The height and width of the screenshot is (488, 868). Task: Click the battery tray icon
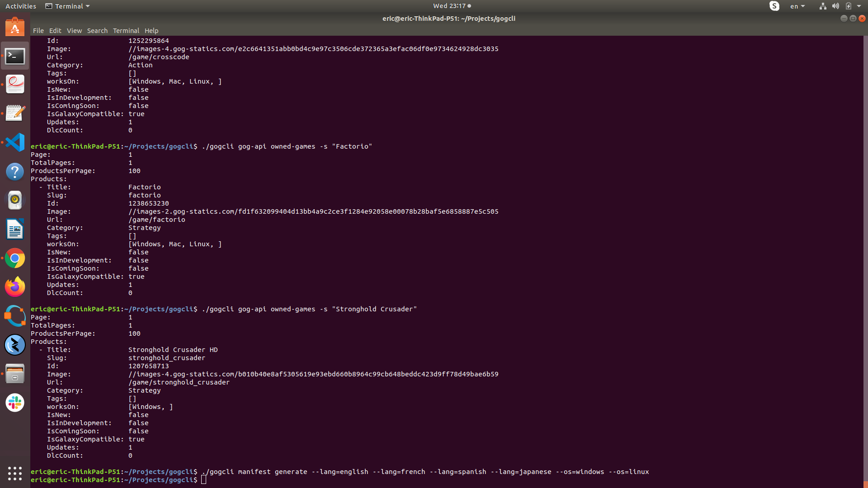848,6
